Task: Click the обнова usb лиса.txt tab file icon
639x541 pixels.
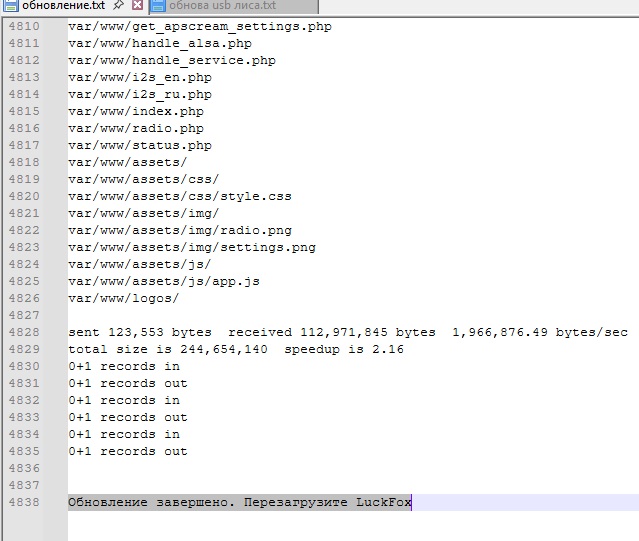Action: (x=158, y=5)
